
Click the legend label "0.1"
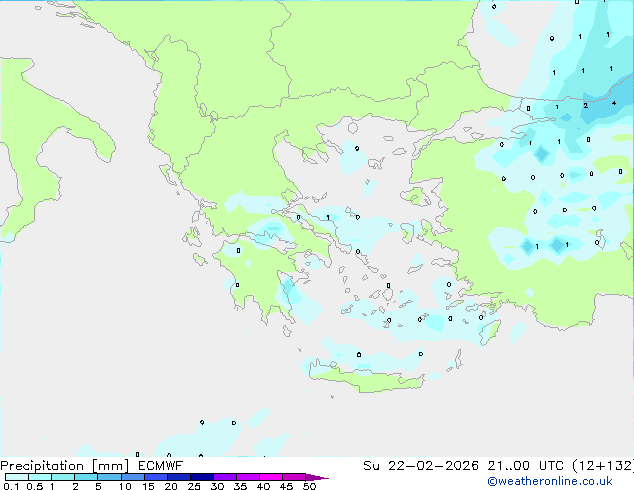(x=11, y=486)
